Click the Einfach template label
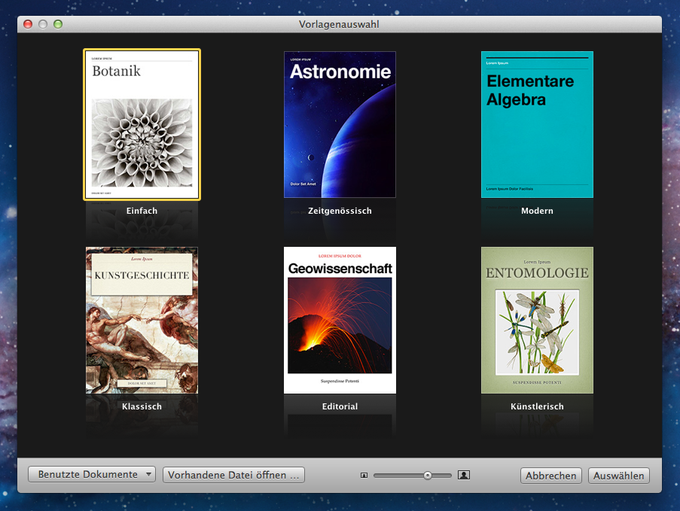Image resolution: width=680 pixels, height=511 pixels. click(x=142, y=211)
